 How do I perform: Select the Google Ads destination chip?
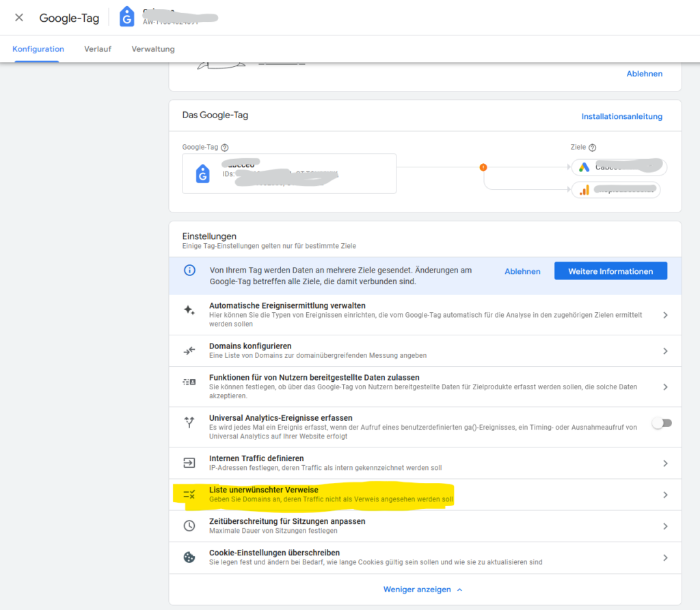619,167
